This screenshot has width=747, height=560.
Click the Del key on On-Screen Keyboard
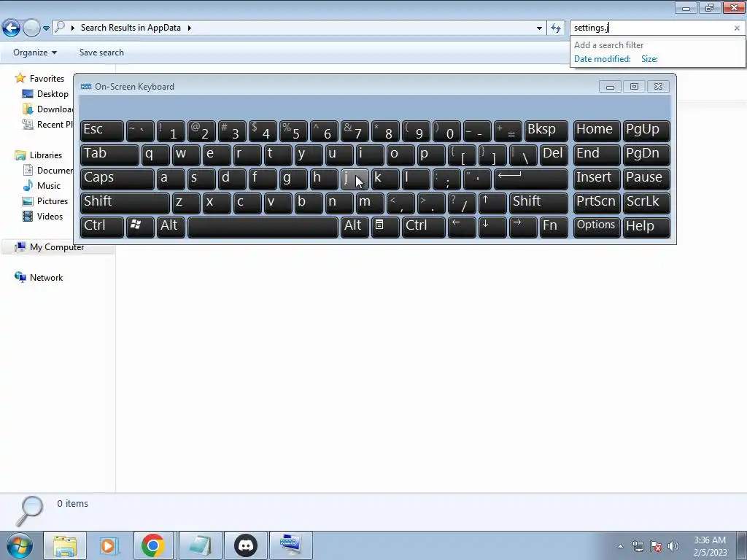pyautogui.click(x=554, y=155)
